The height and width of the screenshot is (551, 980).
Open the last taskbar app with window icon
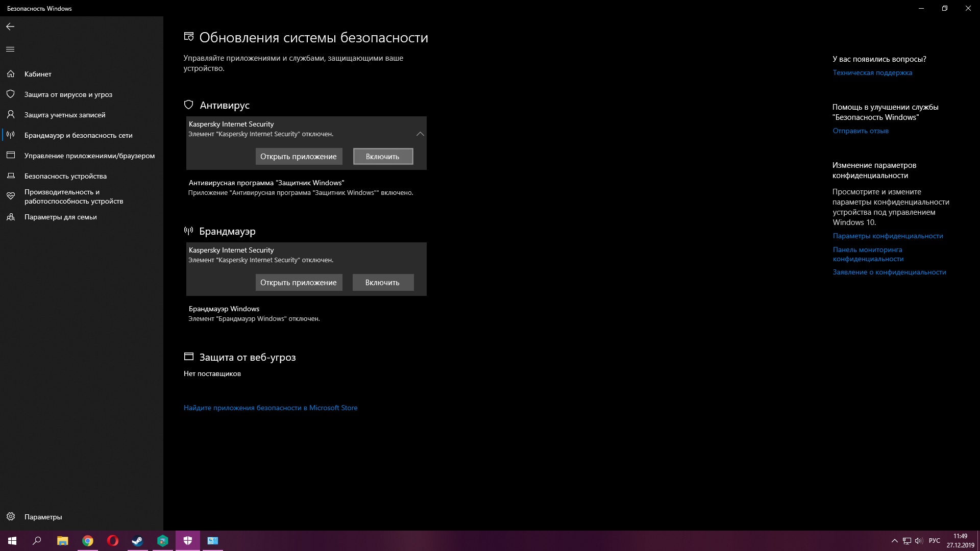(213, 541)
